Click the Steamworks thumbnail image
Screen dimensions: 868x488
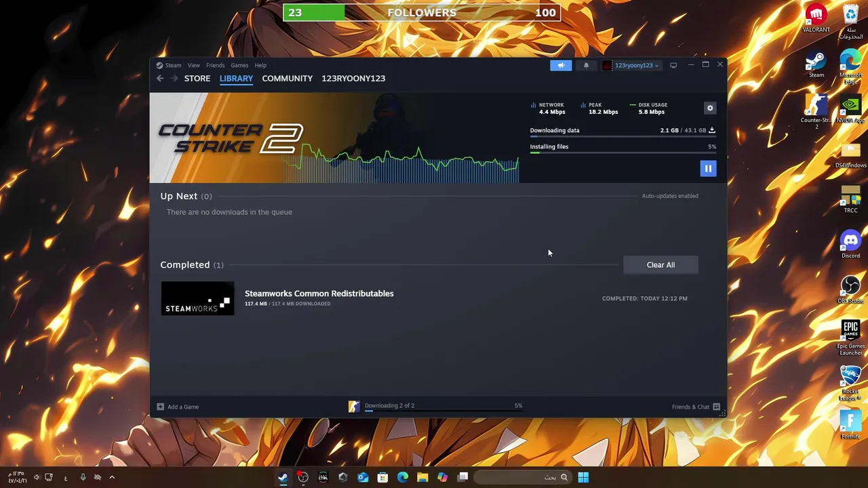(x=197, y=298)
